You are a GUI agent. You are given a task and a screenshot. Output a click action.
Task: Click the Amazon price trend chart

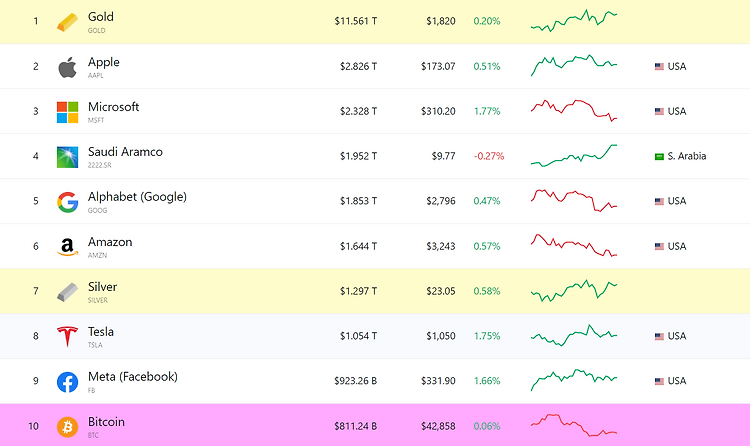pyautogui.click(x=574, y=245)
